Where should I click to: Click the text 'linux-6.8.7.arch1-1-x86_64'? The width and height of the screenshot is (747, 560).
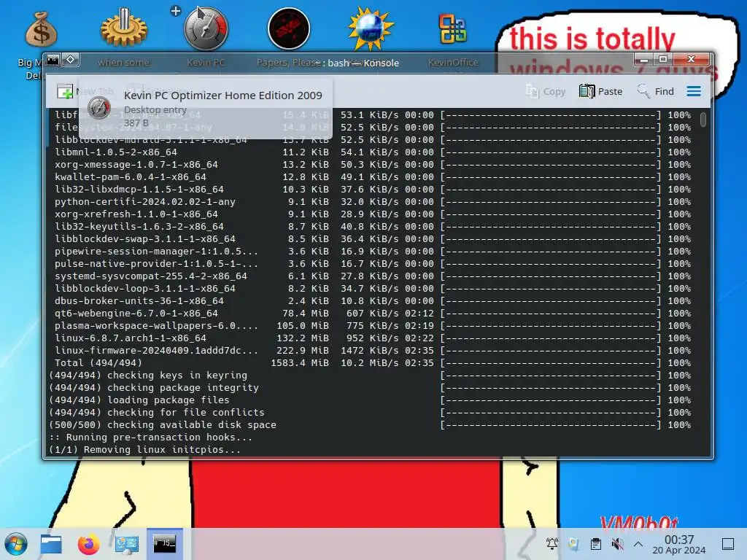(131, 338)
